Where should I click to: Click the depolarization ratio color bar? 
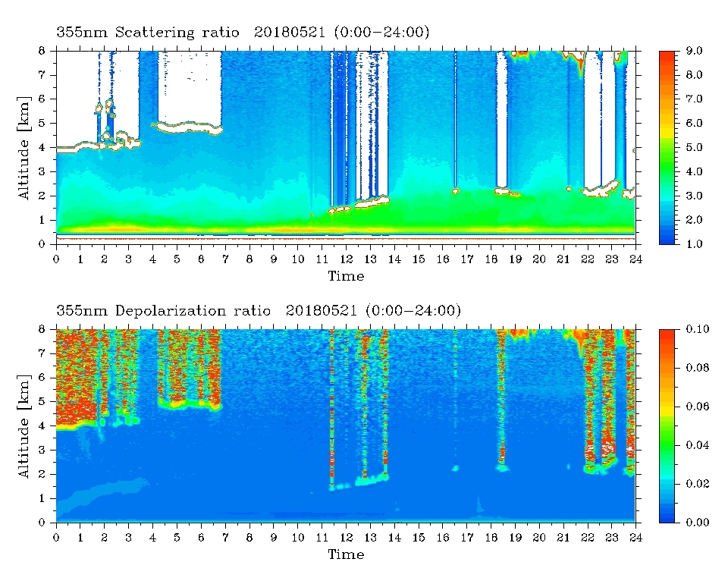coord(667,425)
